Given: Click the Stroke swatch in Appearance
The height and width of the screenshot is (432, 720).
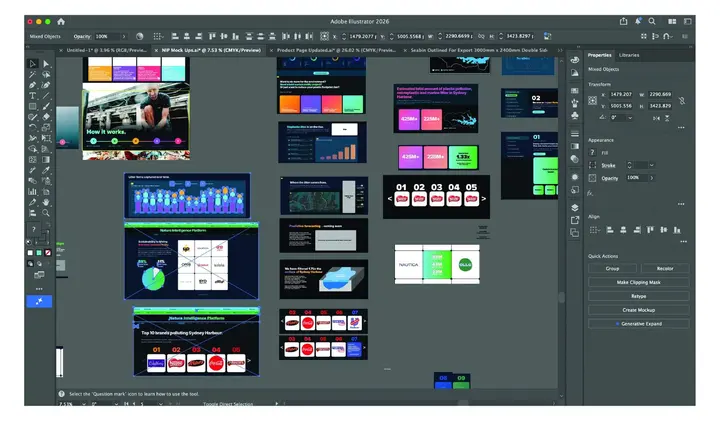Looking at the screenshot, I should point(592,165).
